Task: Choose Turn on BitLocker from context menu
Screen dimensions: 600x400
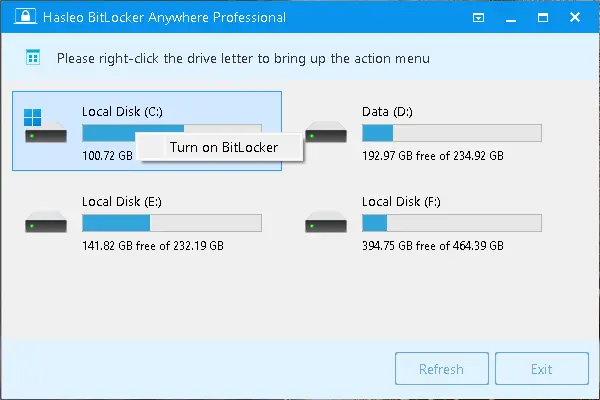Action: click(x=222, y=147)
